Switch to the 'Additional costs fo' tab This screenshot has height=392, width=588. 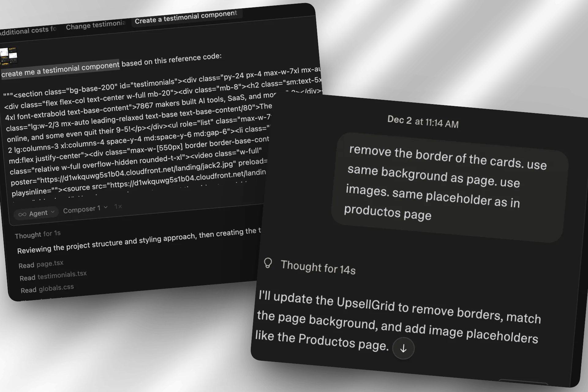click(x=28, y=30)
